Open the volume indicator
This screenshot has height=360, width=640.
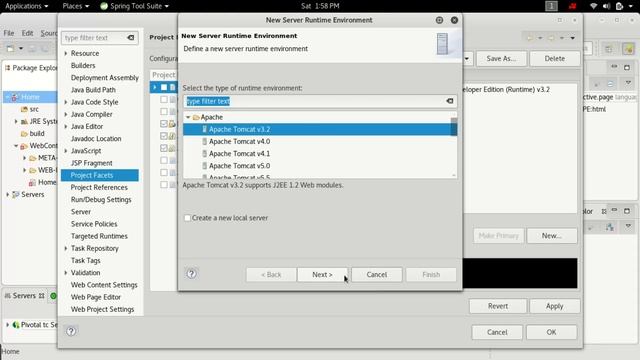(x=607, y=6)
